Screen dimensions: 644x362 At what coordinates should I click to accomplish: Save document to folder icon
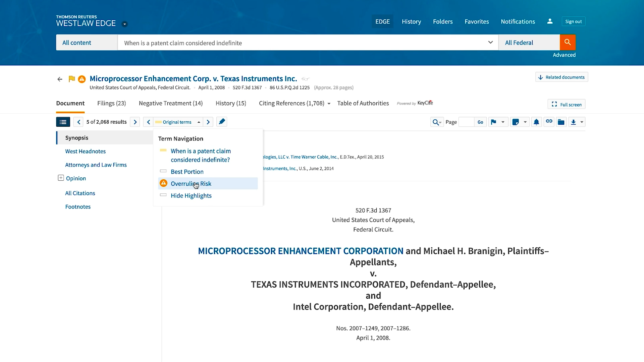click(x=561, y=122)
